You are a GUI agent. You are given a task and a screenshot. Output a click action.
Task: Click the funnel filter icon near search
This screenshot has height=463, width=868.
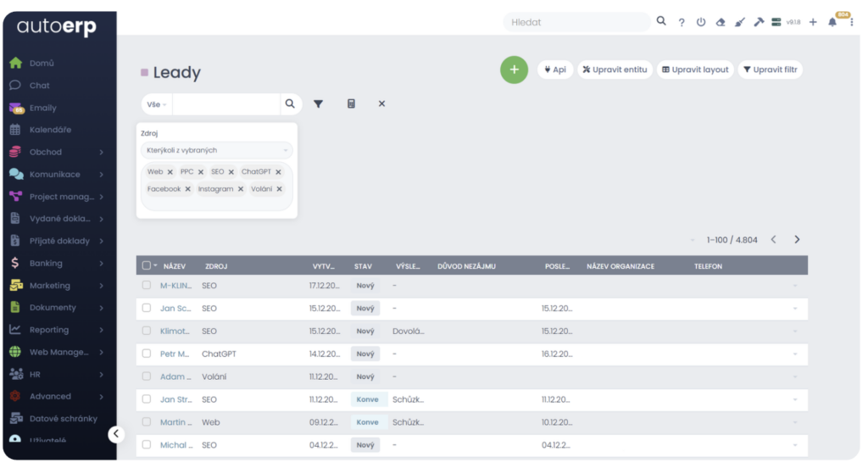319,103
